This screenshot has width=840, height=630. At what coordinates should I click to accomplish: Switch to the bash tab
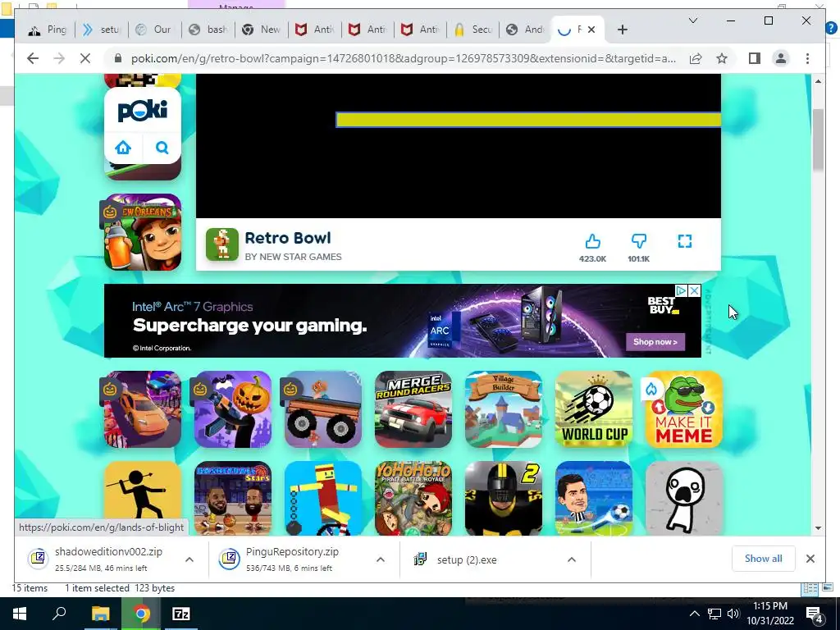(208, 30)
